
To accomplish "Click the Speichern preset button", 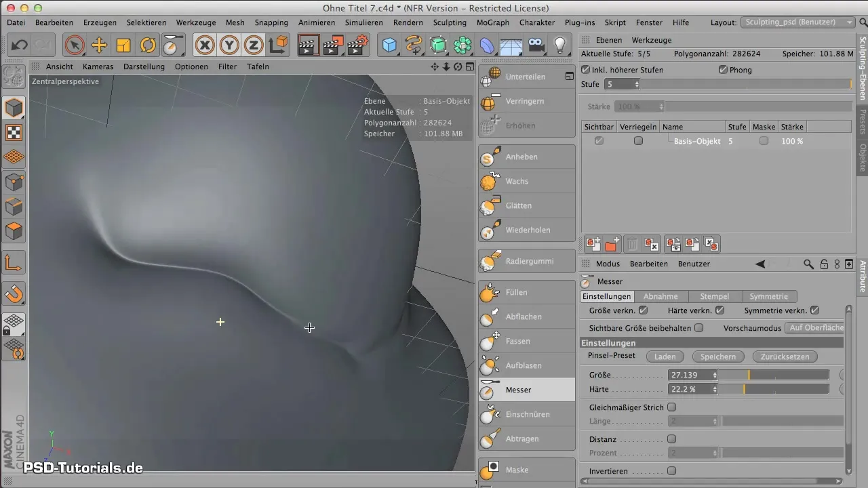I will (717, 357).
